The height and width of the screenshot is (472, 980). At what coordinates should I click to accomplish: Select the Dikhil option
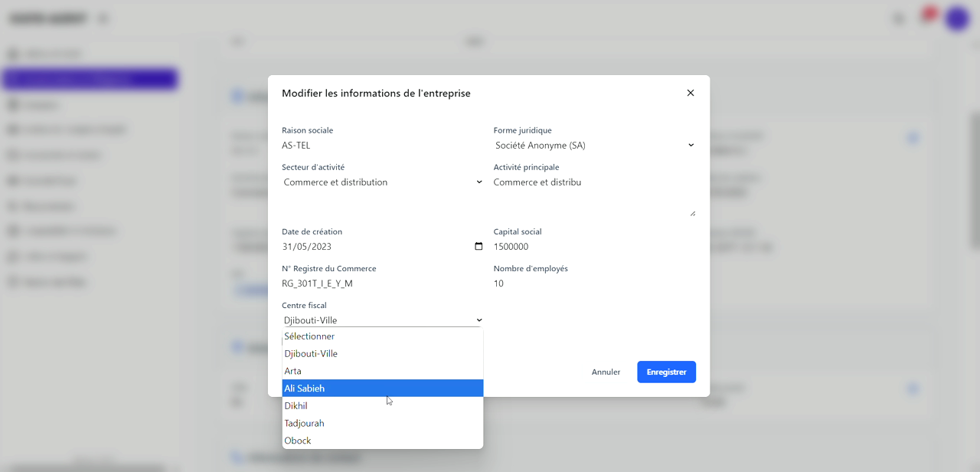tap(382, 406)
